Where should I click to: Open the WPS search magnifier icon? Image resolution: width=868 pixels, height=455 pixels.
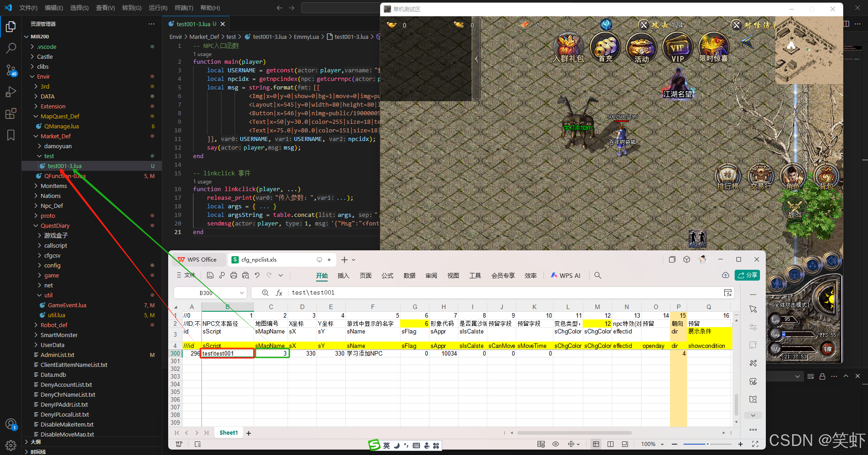(x=598, y=275)
